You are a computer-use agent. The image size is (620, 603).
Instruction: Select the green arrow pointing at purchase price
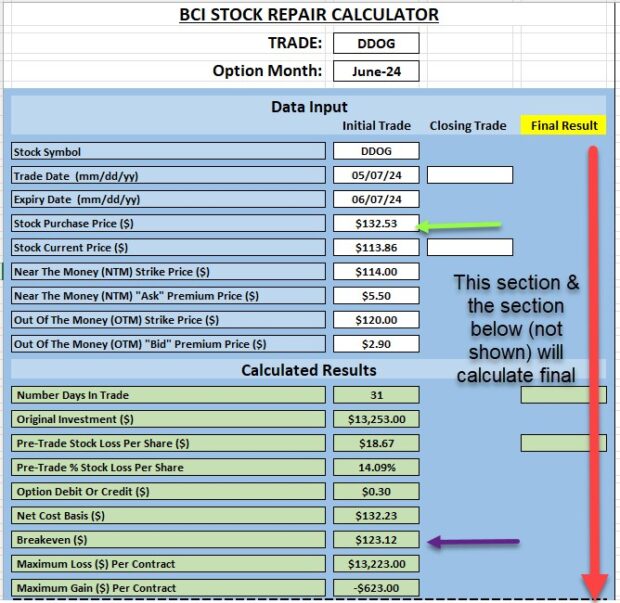coord(459,226)
